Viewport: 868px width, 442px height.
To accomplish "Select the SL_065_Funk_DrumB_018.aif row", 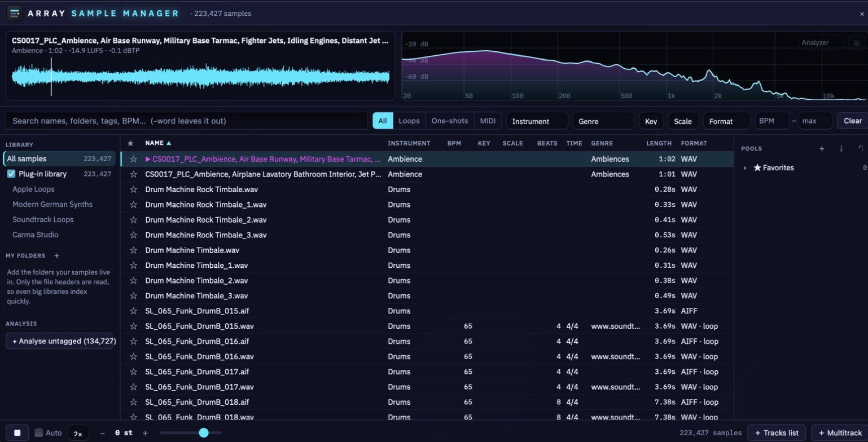I will pos(427,403).
